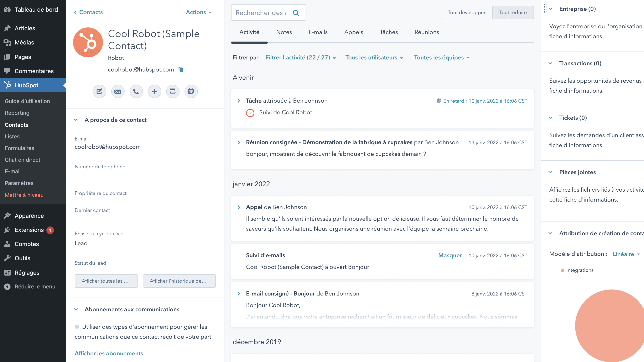Click Afficher toutes les ... button
644x362 pixels.
(x=106, y=281)
